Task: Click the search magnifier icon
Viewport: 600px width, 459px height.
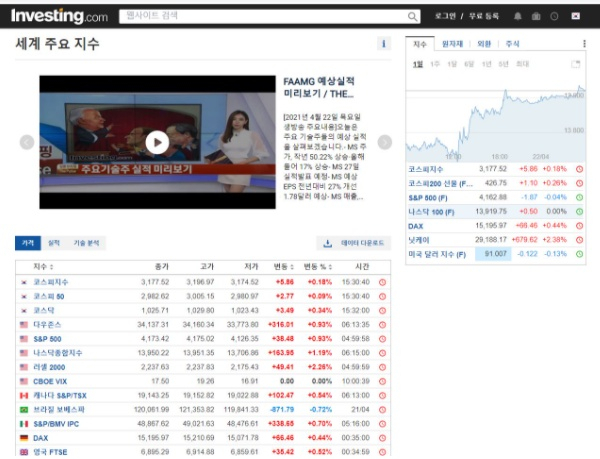Action: 412,16
